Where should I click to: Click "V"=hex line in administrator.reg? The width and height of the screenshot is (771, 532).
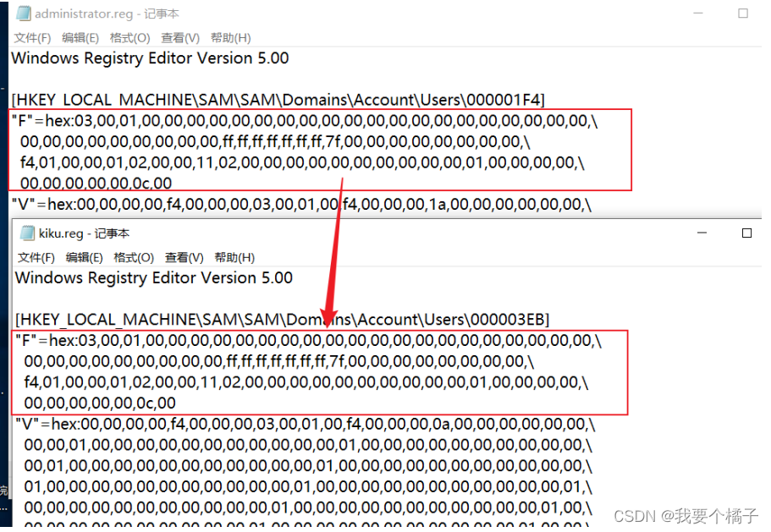[301, 204]
